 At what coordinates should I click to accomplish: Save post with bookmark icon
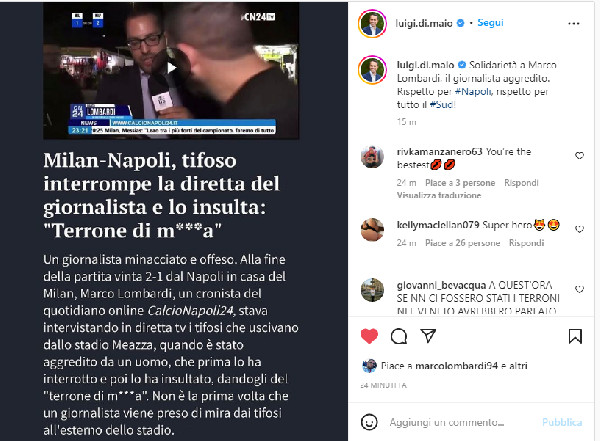click(x=575, y=336)
